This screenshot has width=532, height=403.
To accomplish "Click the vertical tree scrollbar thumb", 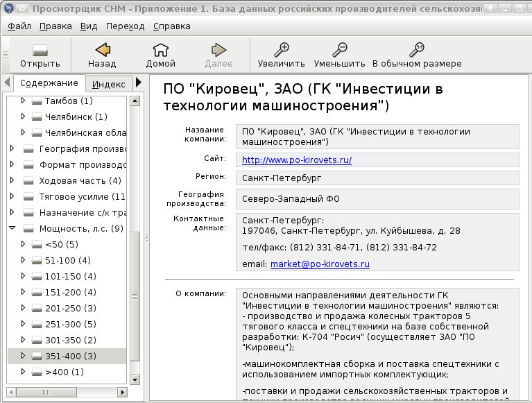I will click(135, 296).
